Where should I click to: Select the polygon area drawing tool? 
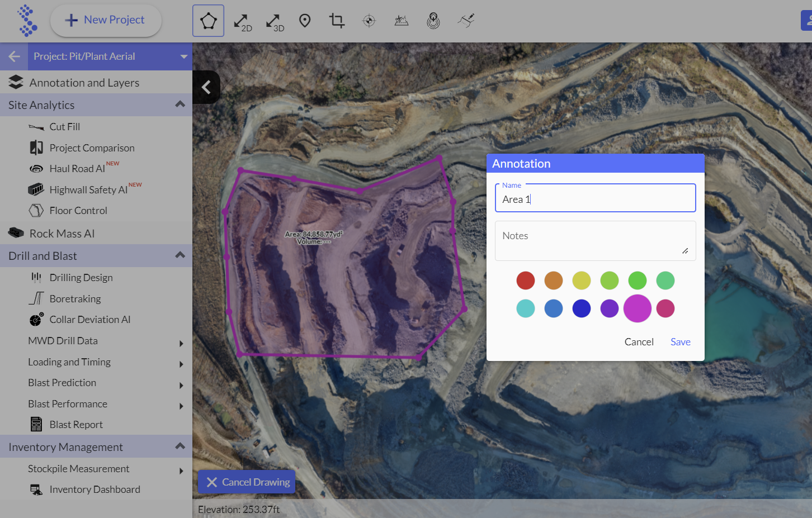click(x=208, y=21)
